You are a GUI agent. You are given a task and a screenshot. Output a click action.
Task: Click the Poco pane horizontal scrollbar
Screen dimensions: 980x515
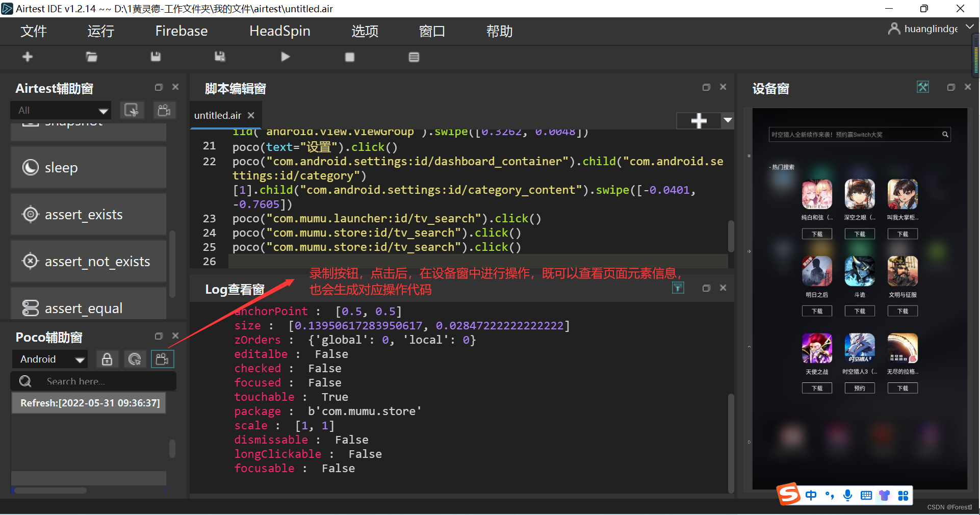click(x=50, y=491)
